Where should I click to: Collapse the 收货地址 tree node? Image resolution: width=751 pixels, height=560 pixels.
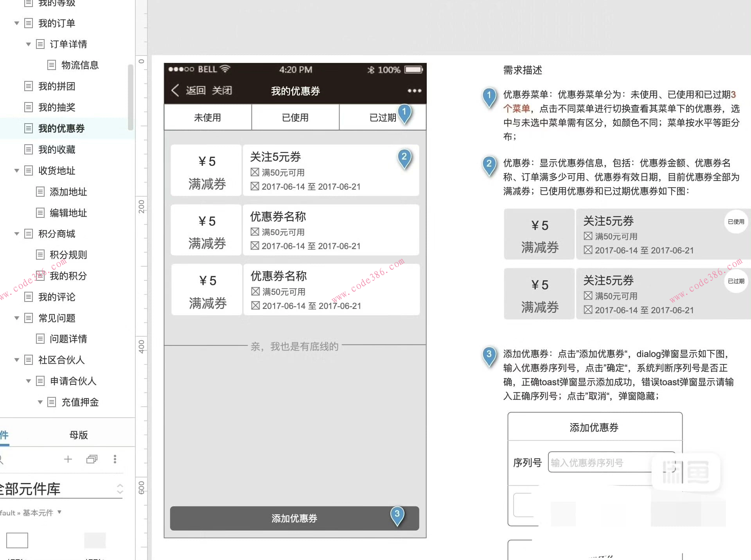coord(17,171)
